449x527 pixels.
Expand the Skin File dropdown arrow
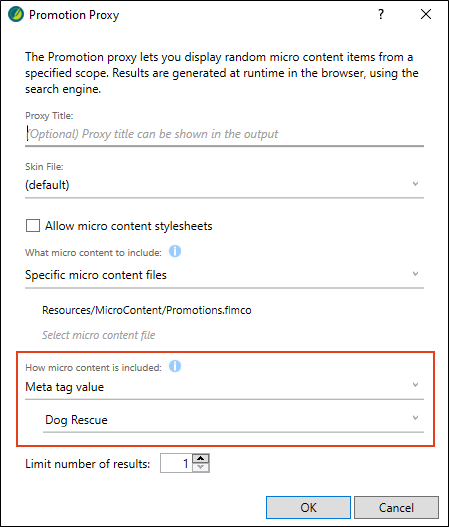pyautogui.click(x=415, y=184)
